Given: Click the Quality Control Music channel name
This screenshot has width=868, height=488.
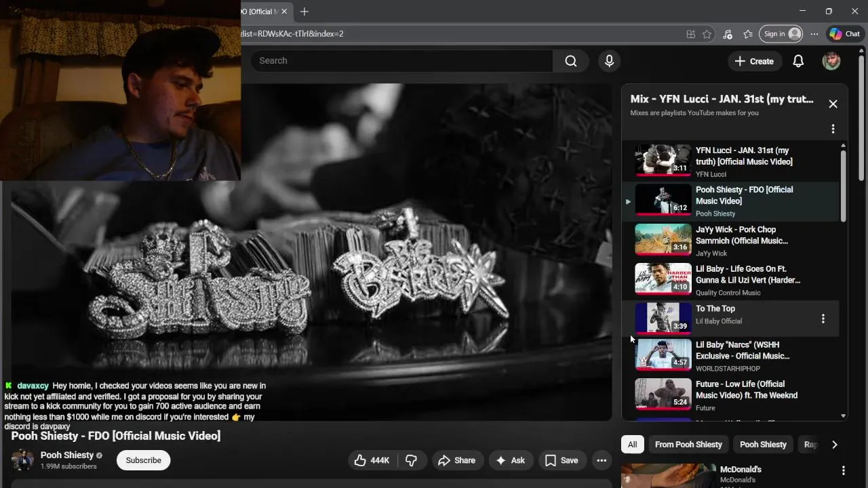Looking at the screenshot, I should click(728, 293).
